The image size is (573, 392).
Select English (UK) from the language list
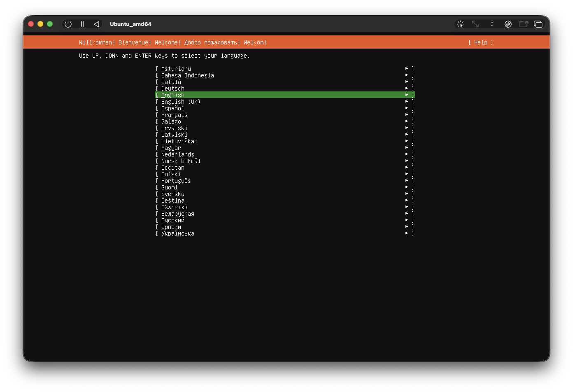[181, 102]
